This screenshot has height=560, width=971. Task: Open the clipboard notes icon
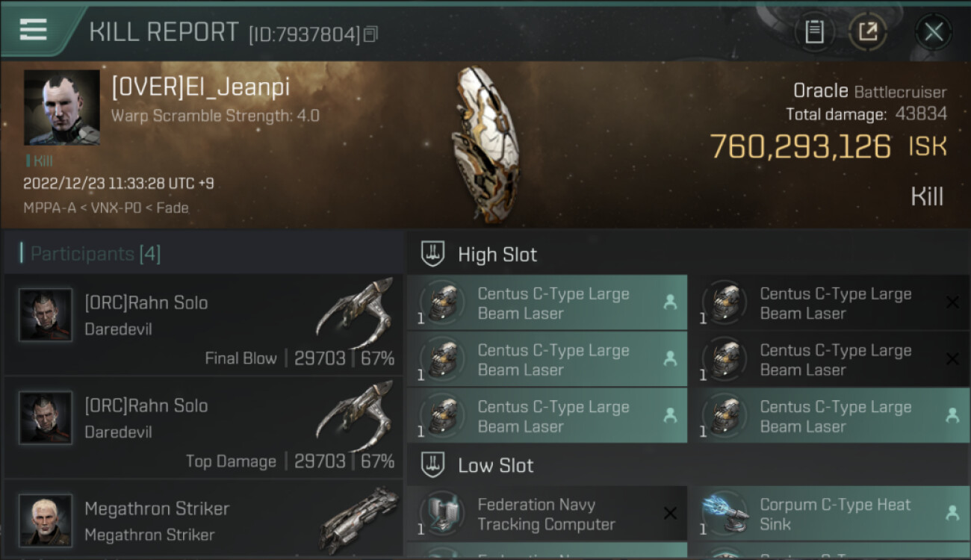[x=814, y=32]
